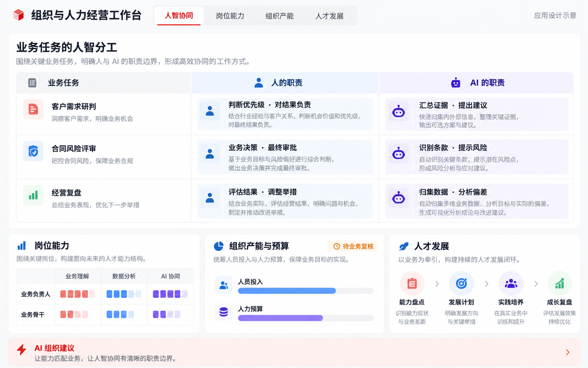Open the 岗位能力 tab

coord(230,16)
